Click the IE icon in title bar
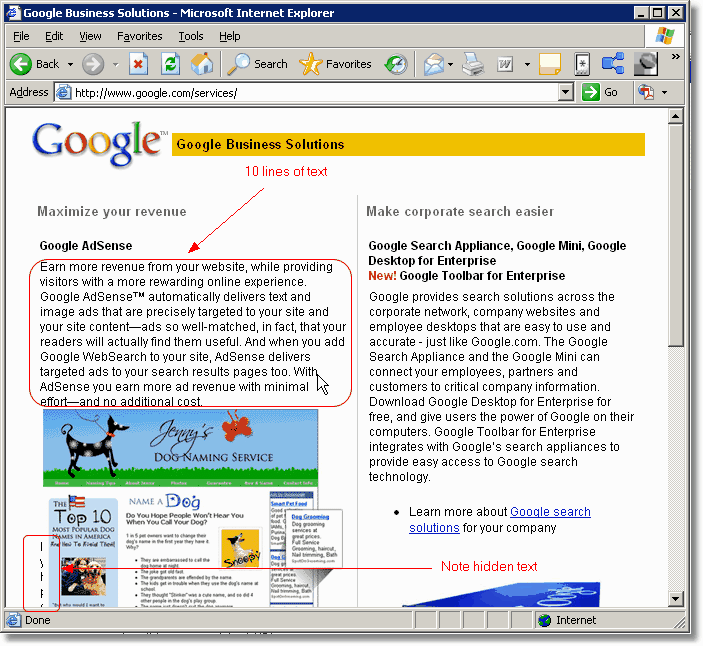 (x=13, y=13)
